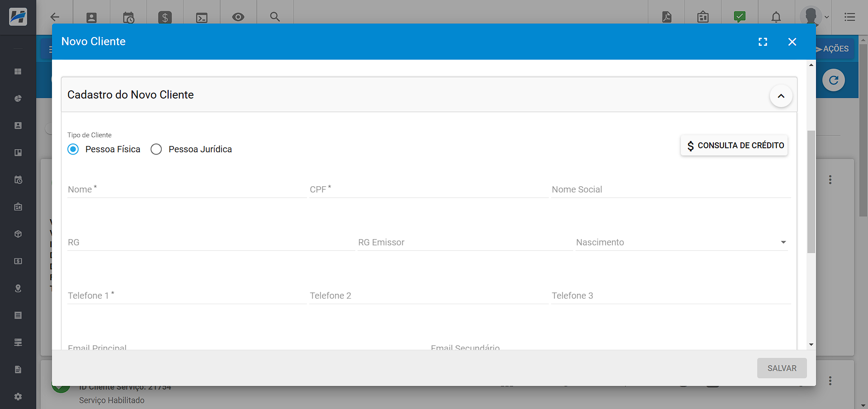Image resolution: width=868 pixels, height=409 pixels.
Task: Click the green check message icon
Action: click(x=740, y=17)
